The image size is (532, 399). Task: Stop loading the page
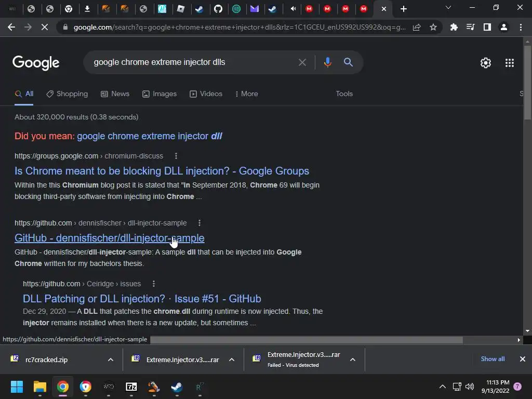[x=45, y=27]
